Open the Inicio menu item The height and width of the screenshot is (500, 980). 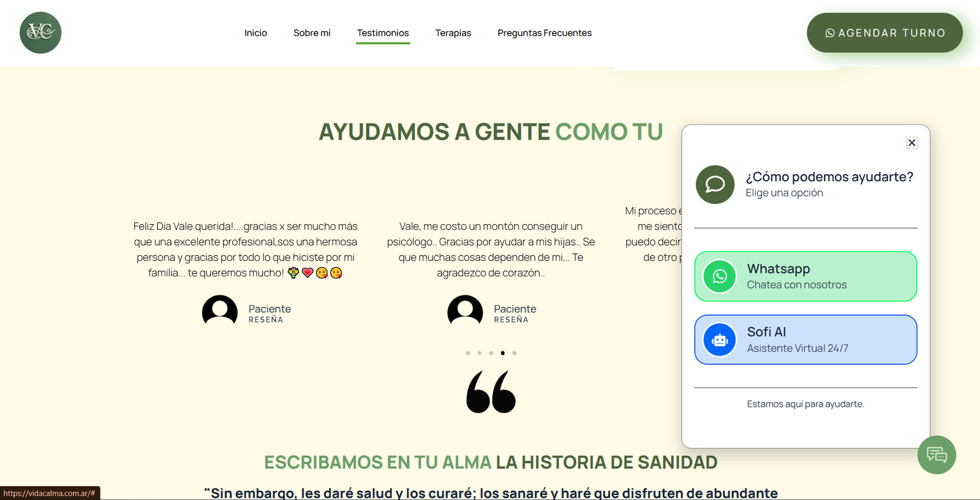coord(255,33)
